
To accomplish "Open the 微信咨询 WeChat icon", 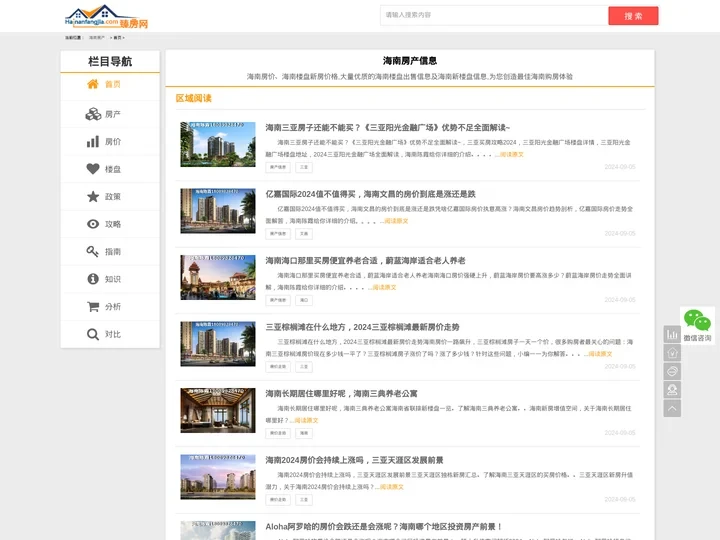I will pos(697,320).
